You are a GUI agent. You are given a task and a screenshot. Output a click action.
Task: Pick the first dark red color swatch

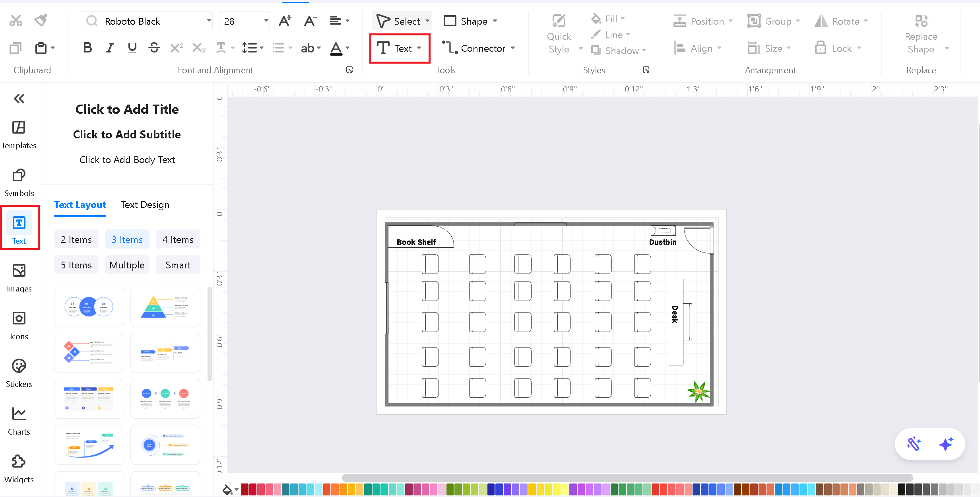pyautogui.click(x=245, y=489)
